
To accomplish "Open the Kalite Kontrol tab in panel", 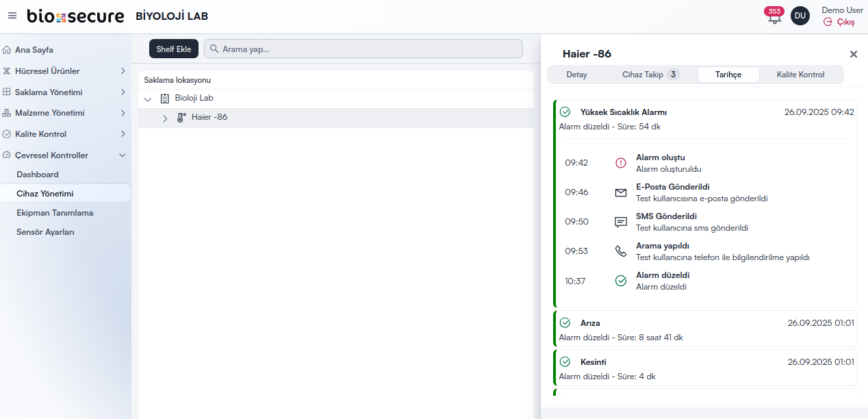I will tap(801, 75).
